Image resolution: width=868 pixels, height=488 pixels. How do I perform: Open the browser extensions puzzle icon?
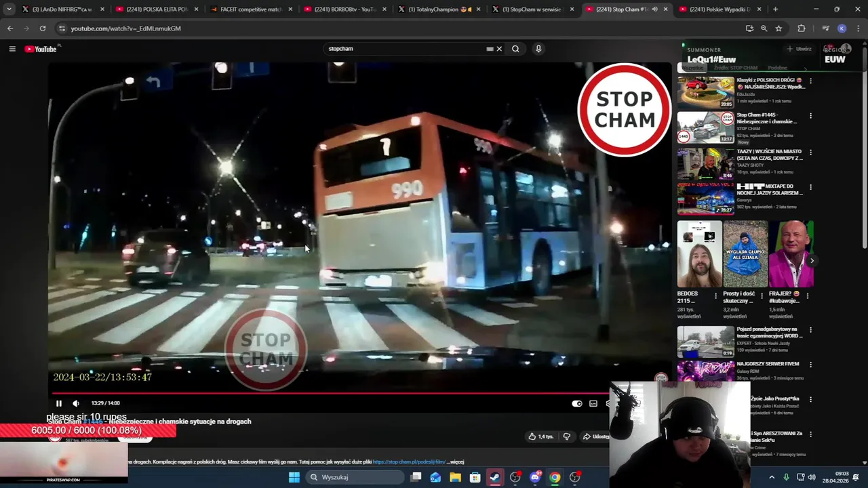pyautogui.click(x=802, y=28)
